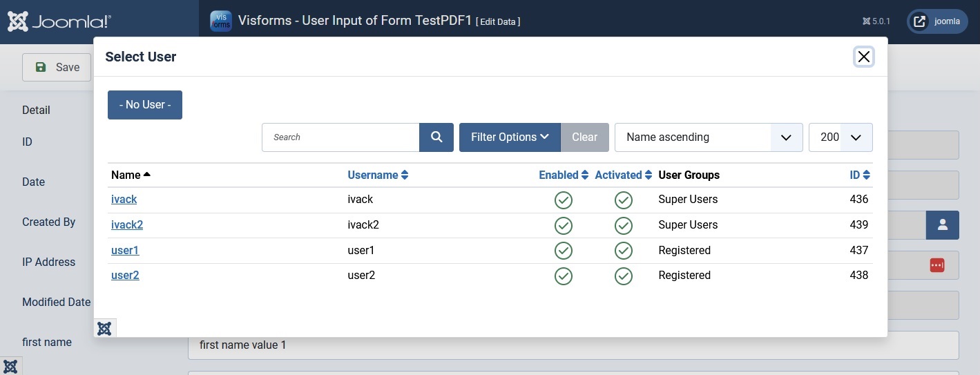Select the ivack2 user link

click(x=127, y=225)
